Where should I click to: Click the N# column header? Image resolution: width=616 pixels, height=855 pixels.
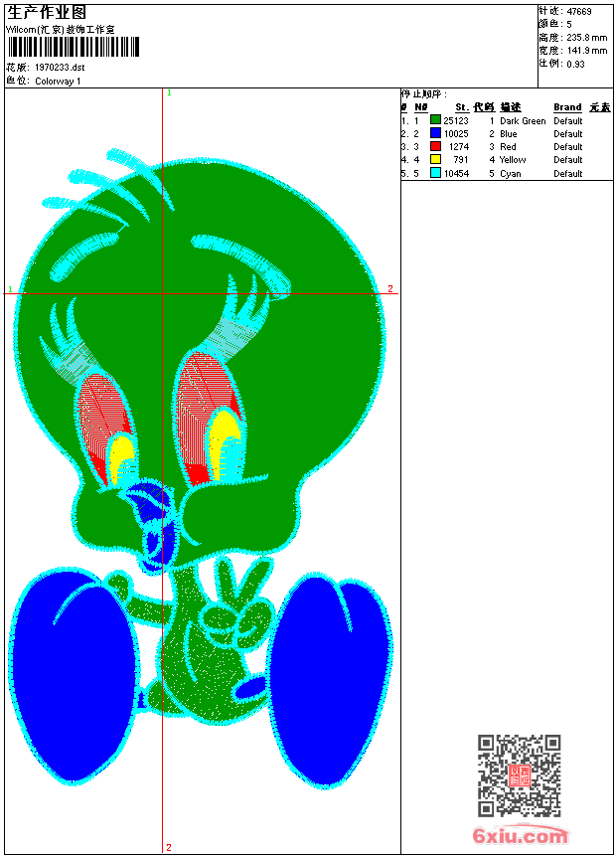pyautogui.click(x=421, y=107)
